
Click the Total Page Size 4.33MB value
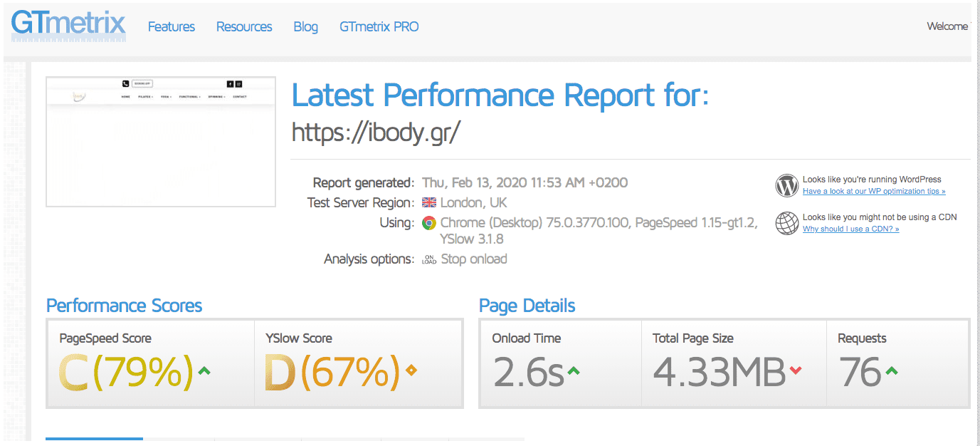(720, 373)
